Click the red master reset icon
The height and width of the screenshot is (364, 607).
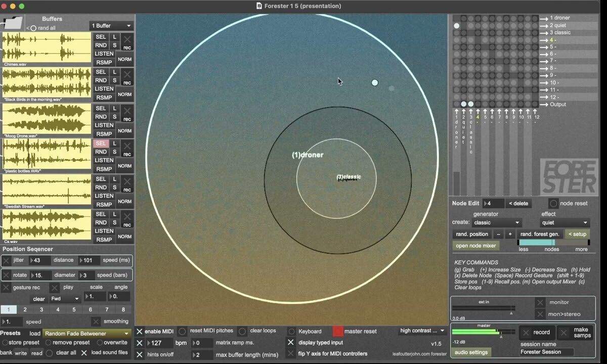[x=338, y=331]
